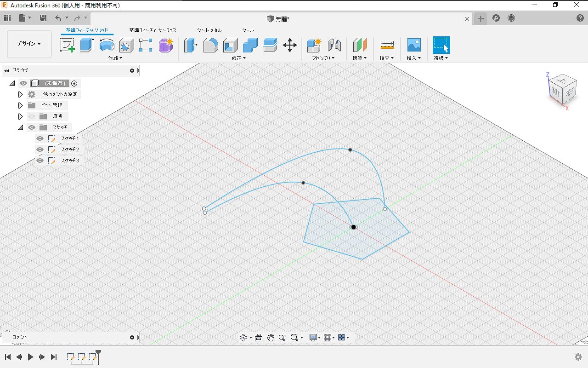The image size is (588, 368).
Task: Open the デザイン workspace dropdown
Action: (x=29, y=44)
